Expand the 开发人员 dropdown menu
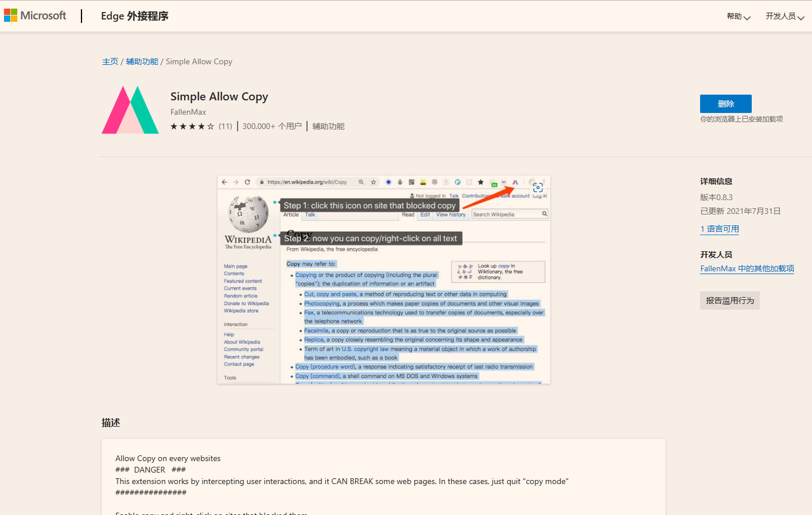The height and width of the screenshot is (515, 812). 784,17
